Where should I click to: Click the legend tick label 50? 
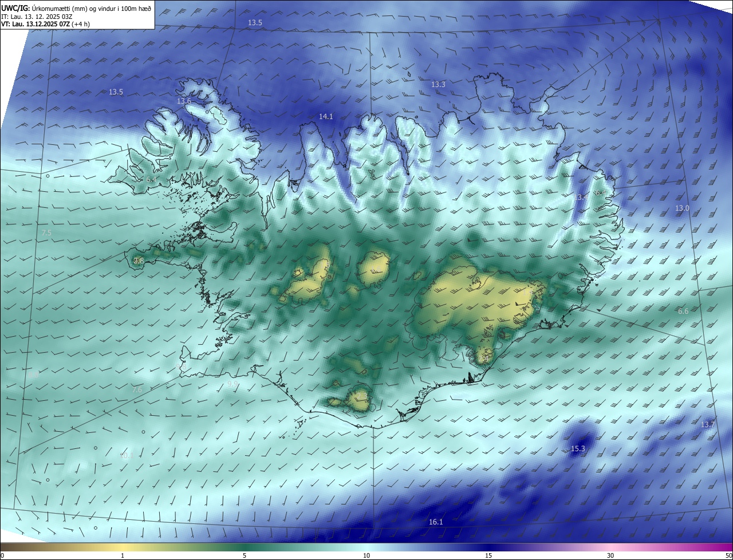728,555
